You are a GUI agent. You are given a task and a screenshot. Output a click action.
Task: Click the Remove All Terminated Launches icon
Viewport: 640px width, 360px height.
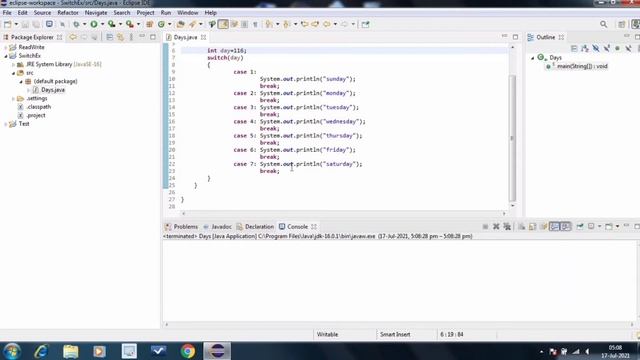click(x=507, y=227)
